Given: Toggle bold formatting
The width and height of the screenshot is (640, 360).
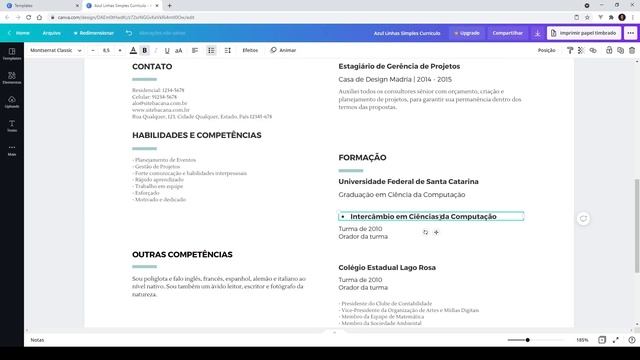Looking at the screenshot, I should point(144,50).
